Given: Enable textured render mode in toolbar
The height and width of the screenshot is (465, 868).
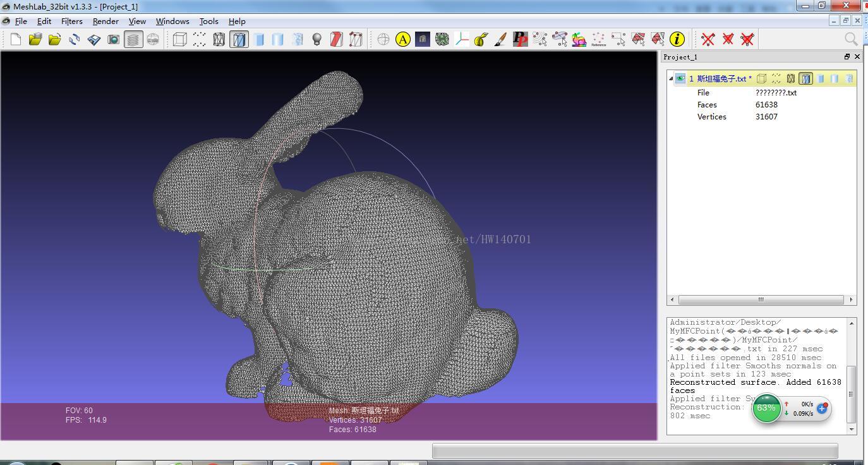Looking at the screenshot, I should 298,39.
